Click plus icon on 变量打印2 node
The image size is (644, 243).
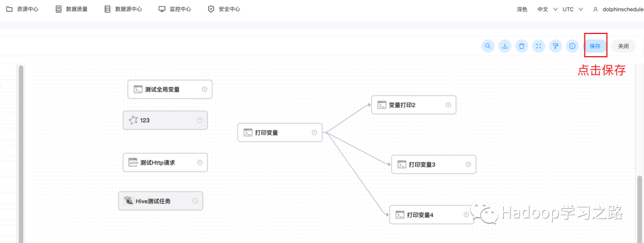point(448,105)
